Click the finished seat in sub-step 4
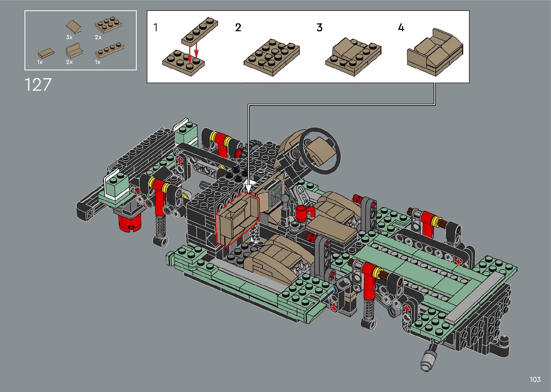The height and width of the screenshot is (392, 551). click(x=435, y=52)
